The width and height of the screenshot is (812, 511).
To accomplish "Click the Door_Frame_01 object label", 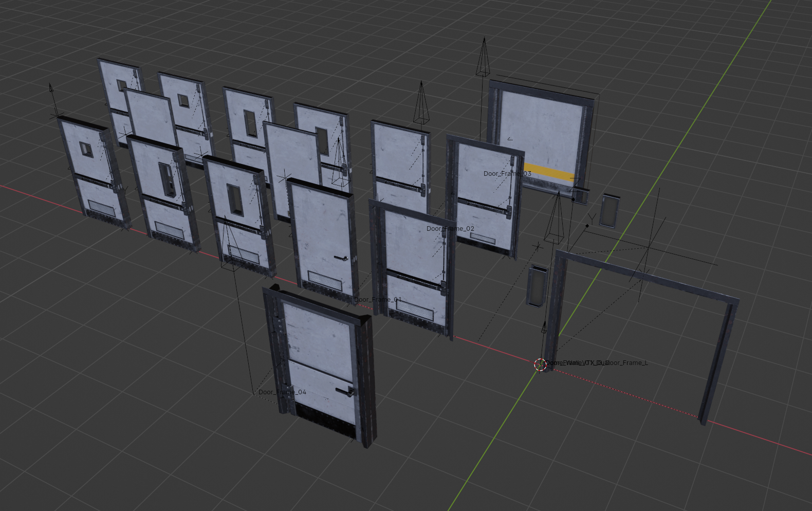I will coord(378,300).
